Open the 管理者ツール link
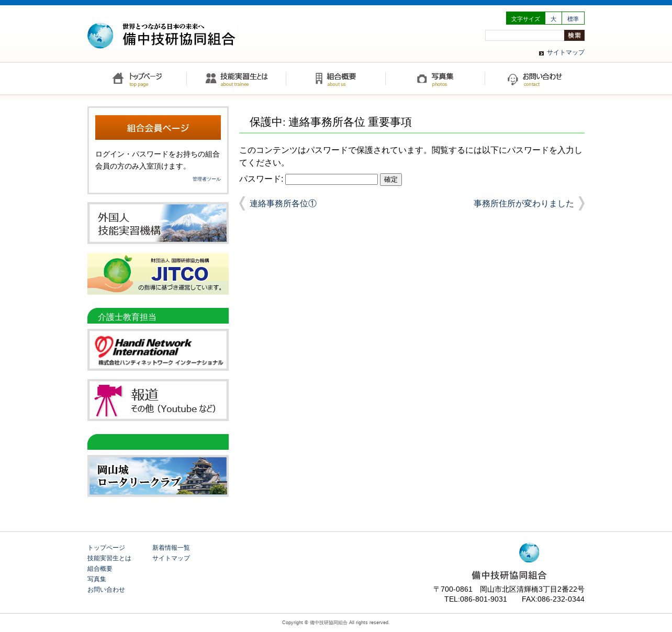672x632 pixels. [x=207, y=179]
